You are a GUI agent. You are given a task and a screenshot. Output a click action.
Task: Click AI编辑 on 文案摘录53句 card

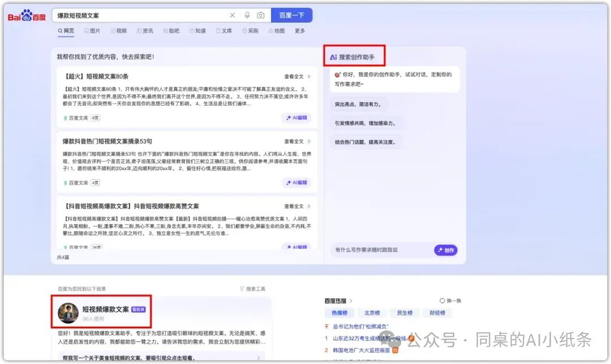pos(296,183)
